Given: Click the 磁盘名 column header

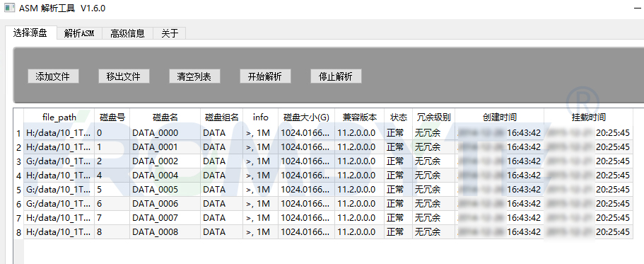Looking at the screenshot, I should [165, 117].
